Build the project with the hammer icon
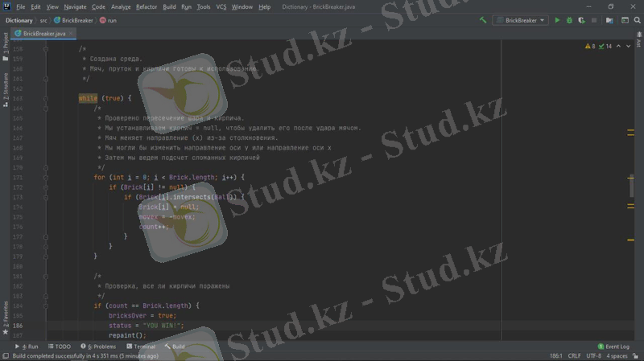Viewport: 644px width, 361px height. [483, 20]
